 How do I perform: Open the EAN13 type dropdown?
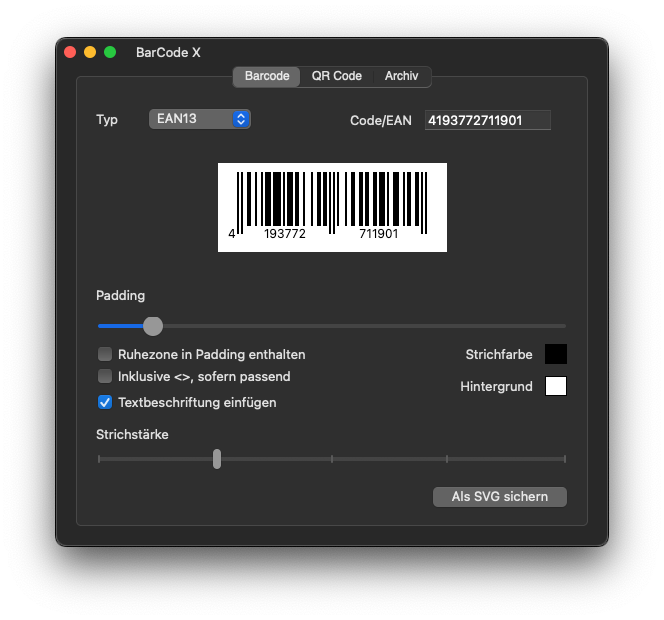pyautogui.click(x=200, y=119)
